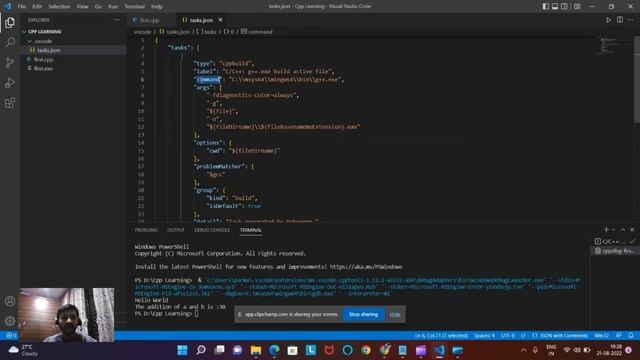Change indentation via Spaces: 4
This screenshot has height=360, width=640.
point(484,336)
